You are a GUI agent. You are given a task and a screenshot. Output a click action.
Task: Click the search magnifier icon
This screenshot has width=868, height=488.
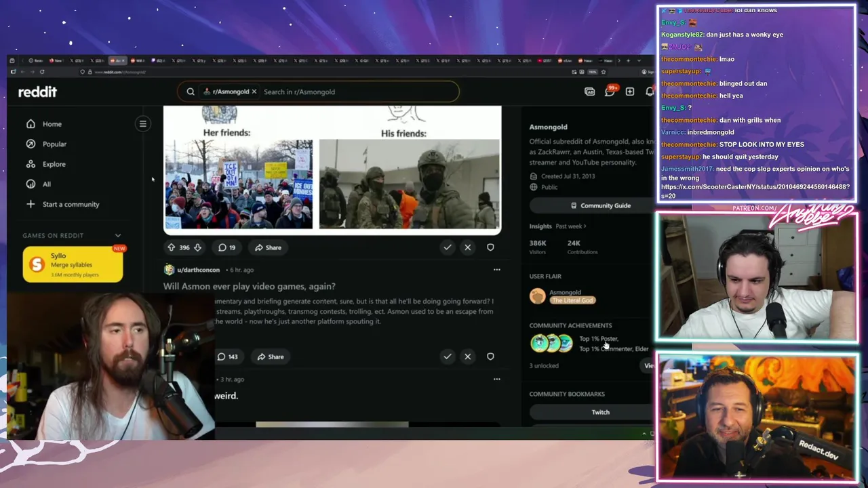click(x=191, y=91)
